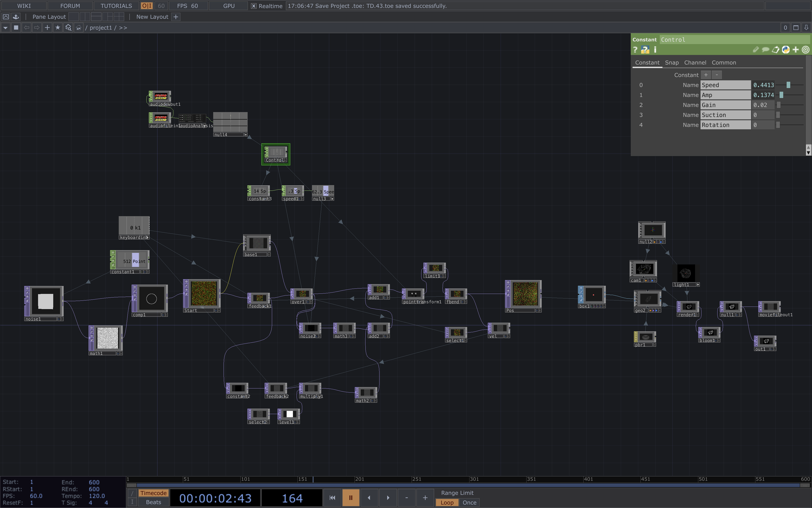Click the target icon in parameter header
This screenshot has width=812, height=508.
tap(805, 50)
